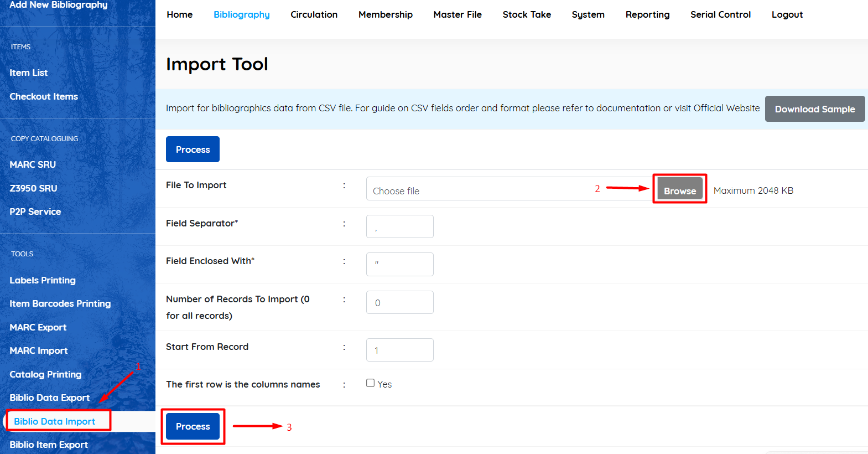The width and height of the screenshot is (868, 454).
Task: Select the Start From Record field
Action: click(x=399, y=350)
